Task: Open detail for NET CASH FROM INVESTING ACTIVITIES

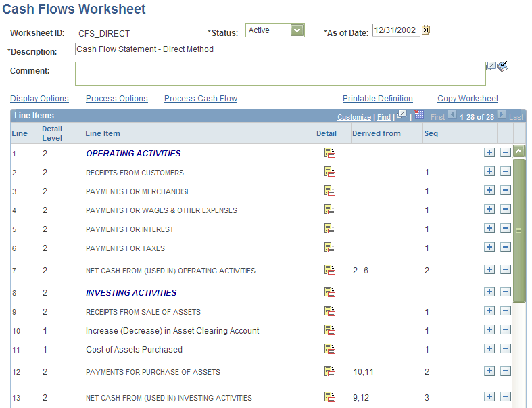Action: (329, 397)
